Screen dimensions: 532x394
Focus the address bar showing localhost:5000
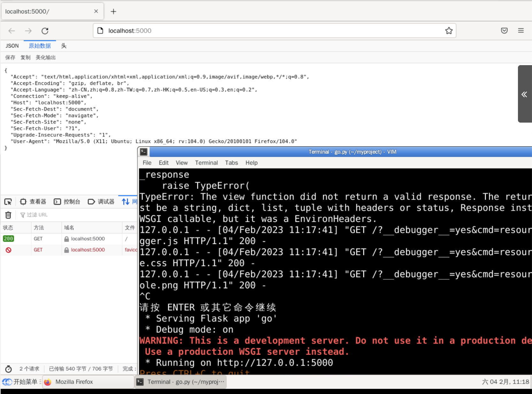(275, 31)
